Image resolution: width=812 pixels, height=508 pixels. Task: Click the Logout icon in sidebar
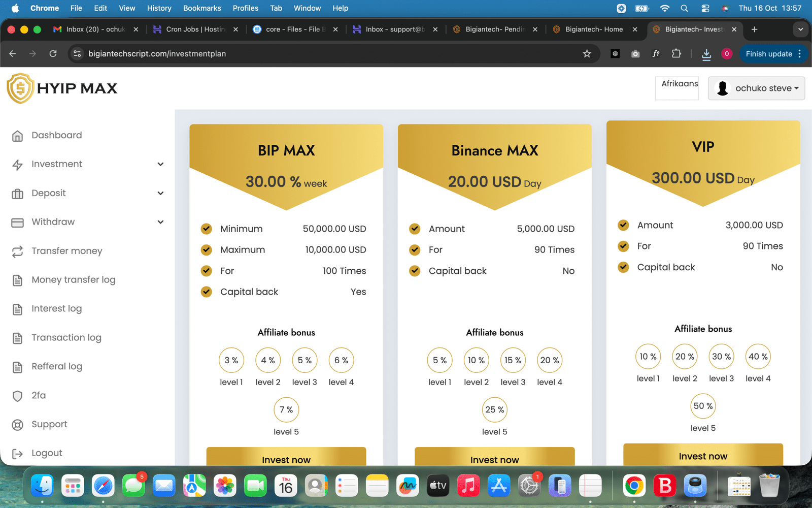click(17, 454)
